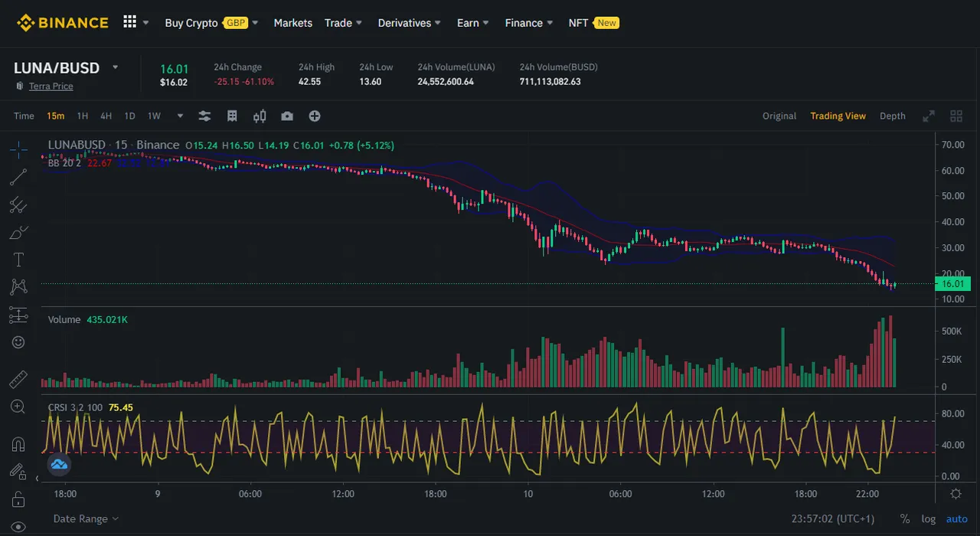Screen dimensions: 980x536
Task: Select the ruler measure tool
Action: 18,379
